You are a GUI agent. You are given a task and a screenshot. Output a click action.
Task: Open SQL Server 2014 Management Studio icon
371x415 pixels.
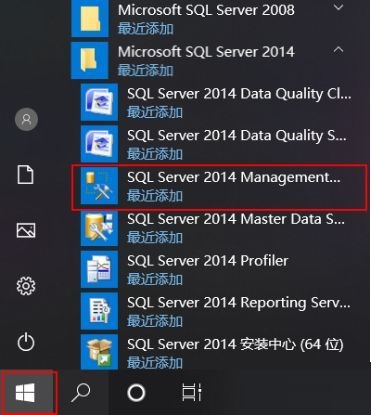pyautogui.click(x=99, y=185)
